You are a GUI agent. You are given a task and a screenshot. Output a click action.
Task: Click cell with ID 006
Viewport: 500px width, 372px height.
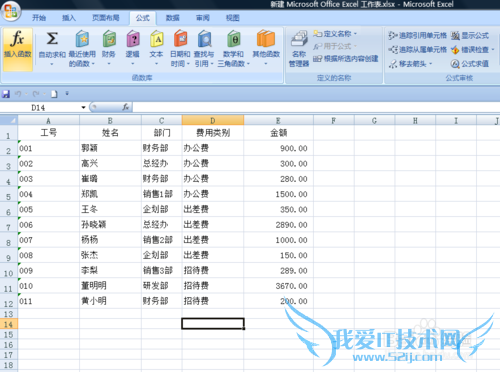pyautogui.click(x=49, y=225)
